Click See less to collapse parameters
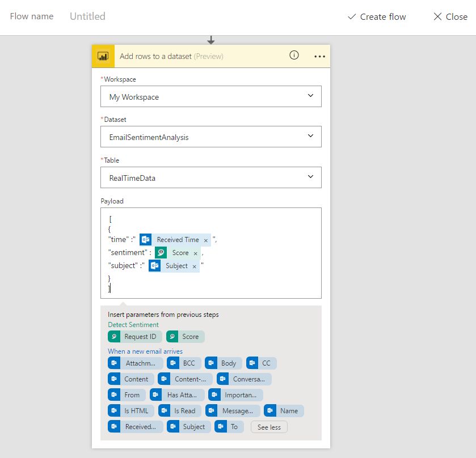 pos(269,427)
